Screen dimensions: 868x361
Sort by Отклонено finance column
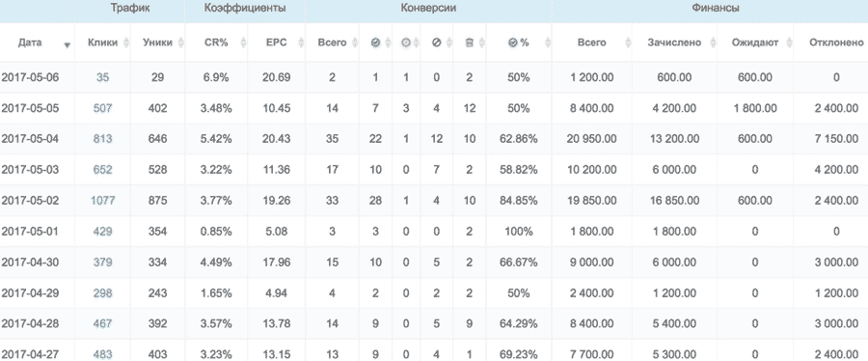[x=836, y=42]
